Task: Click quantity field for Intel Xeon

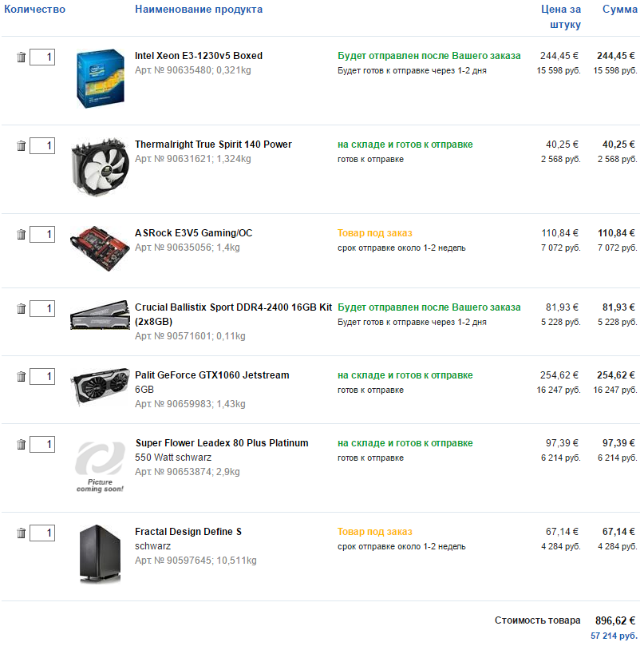Action: tap(42, 57)
